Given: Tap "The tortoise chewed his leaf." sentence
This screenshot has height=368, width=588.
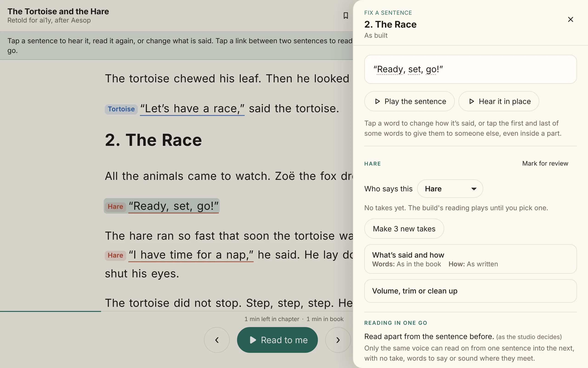Looking at the screenshot, I should [183, 79].
